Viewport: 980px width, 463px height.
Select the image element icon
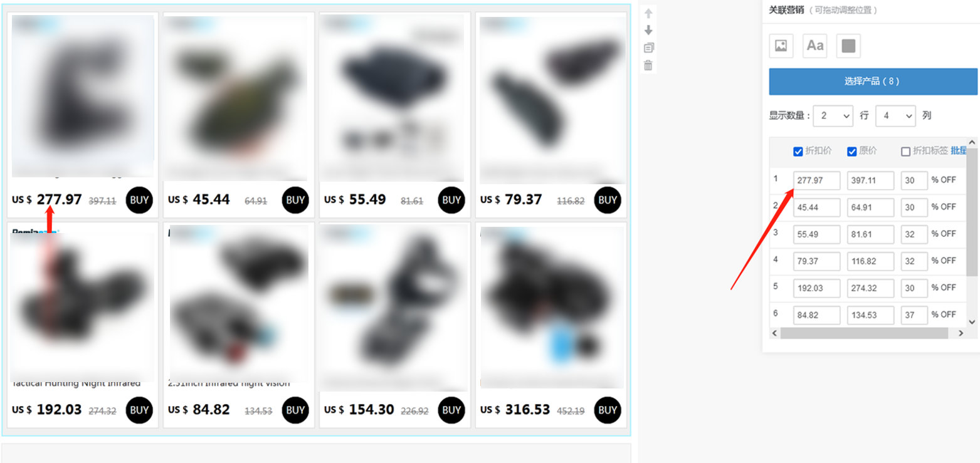click(x=781, y=46)
